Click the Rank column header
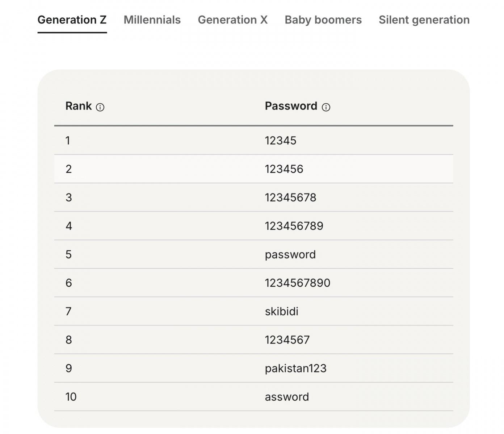 tap(79, 106)
